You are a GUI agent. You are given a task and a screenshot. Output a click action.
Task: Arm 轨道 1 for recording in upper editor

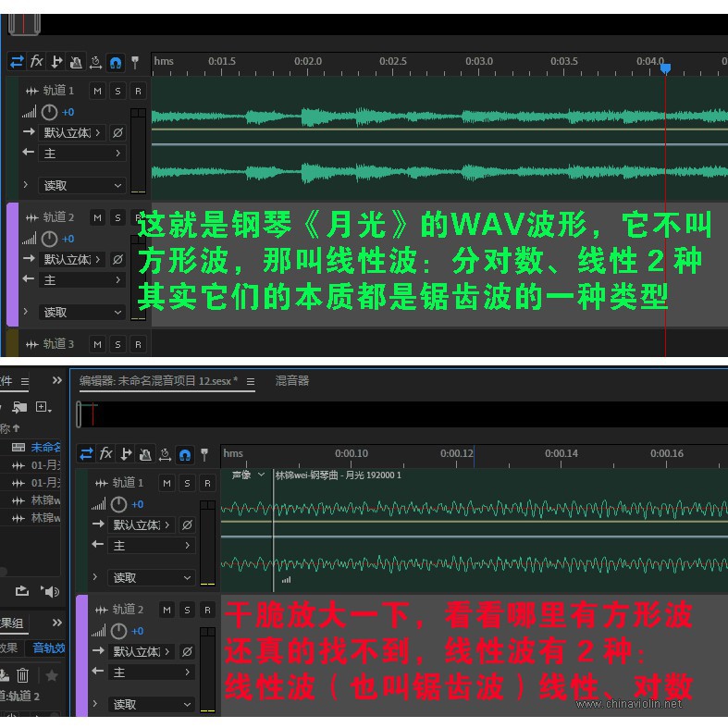pos(138,91)
